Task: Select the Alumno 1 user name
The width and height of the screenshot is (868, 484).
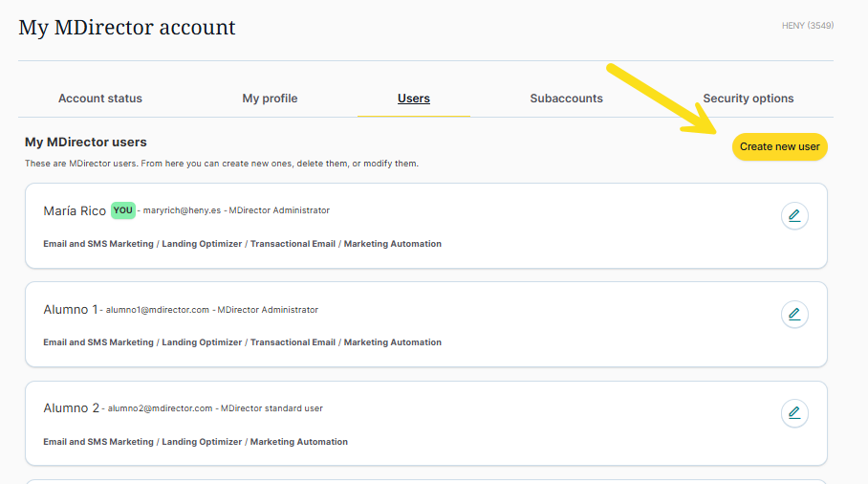Action: point(71,310)
